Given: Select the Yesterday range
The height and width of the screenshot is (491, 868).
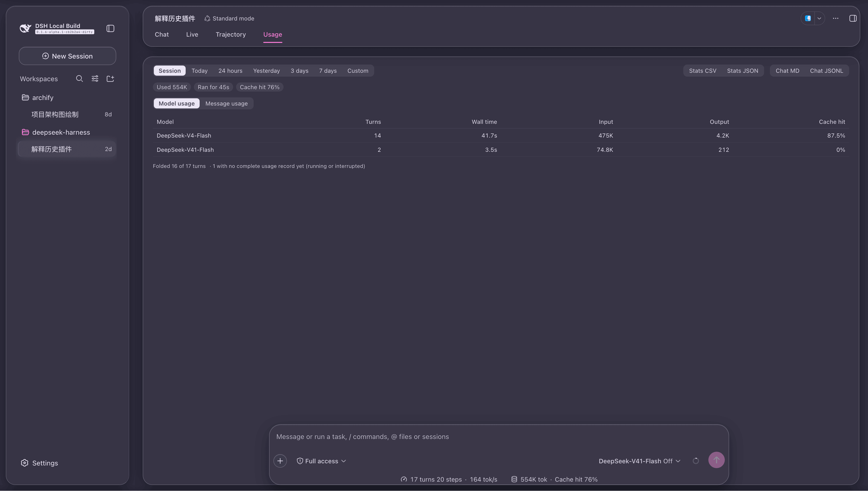Looking at the screenshot, I should point(266,71).
